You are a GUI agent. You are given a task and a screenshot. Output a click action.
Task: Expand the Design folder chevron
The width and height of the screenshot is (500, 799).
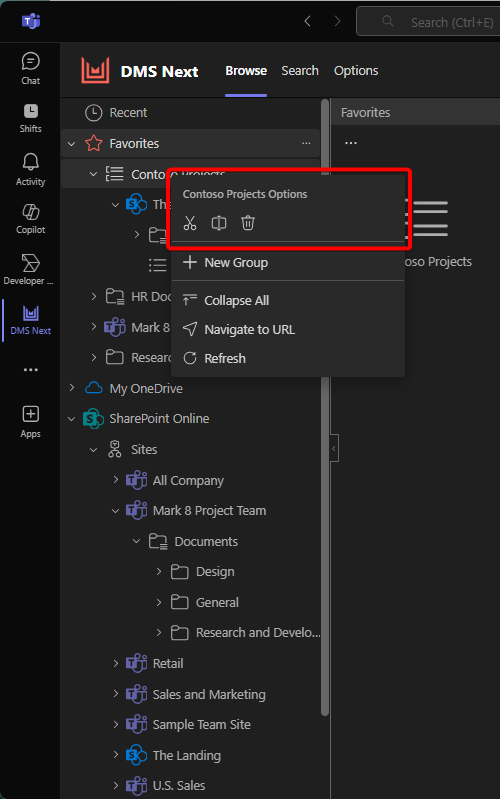click(159, 571)
